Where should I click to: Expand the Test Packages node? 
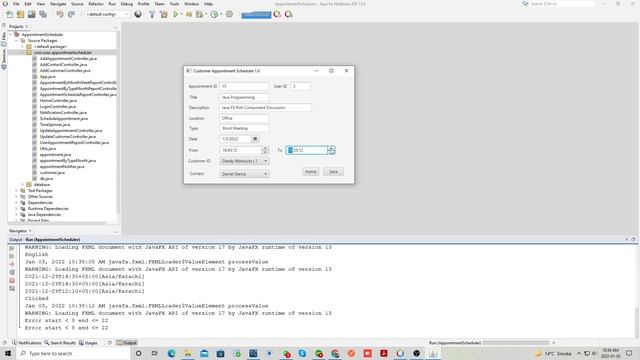tap(17, 191)
